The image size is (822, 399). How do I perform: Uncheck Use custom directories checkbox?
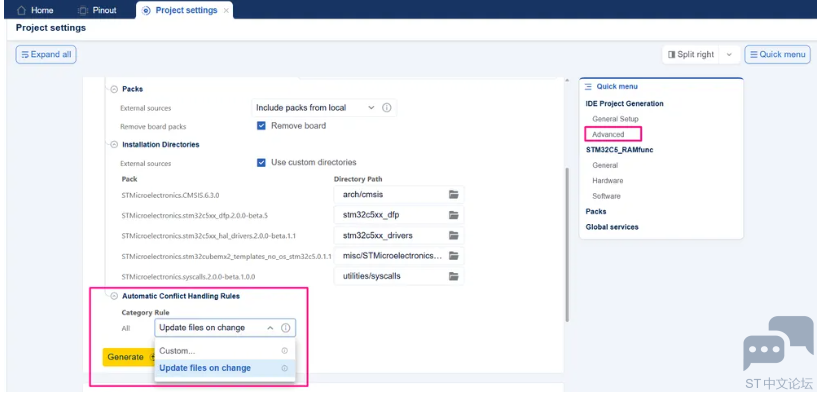click(261, 163)
